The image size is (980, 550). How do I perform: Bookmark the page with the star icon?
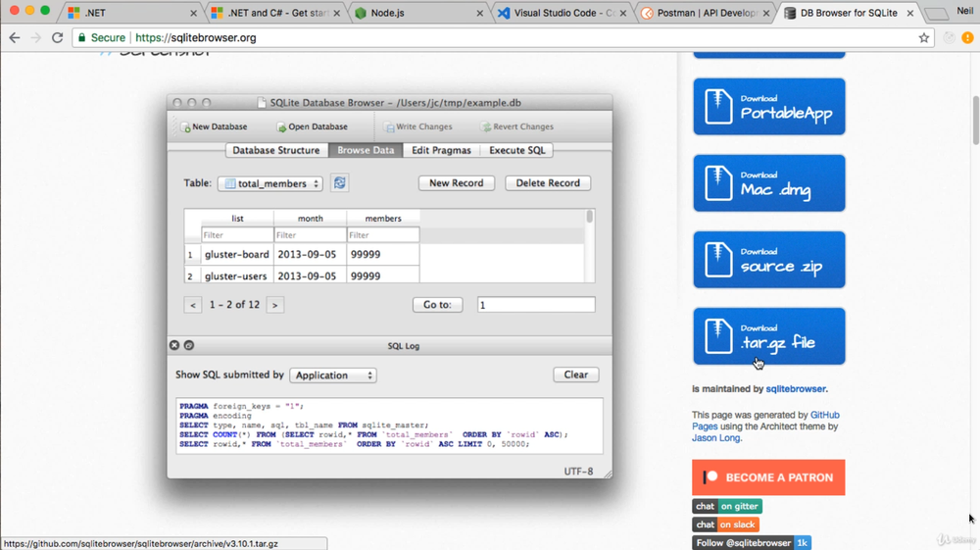point(924,37)
